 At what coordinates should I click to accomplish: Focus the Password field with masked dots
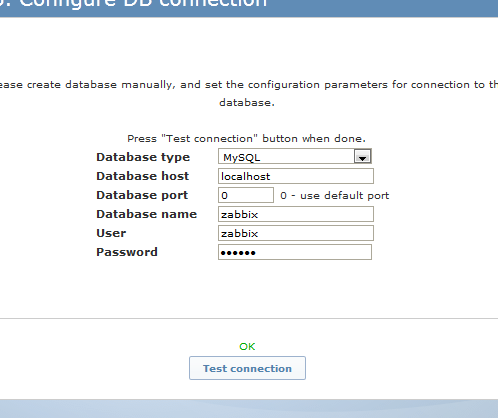[295, 252]
